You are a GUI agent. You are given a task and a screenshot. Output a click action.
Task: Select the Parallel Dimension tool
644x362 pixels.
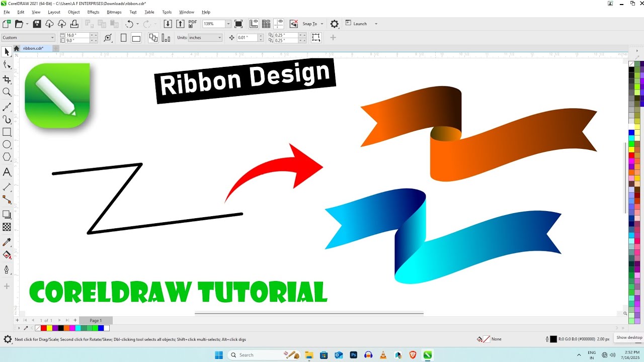click(7, 187)
